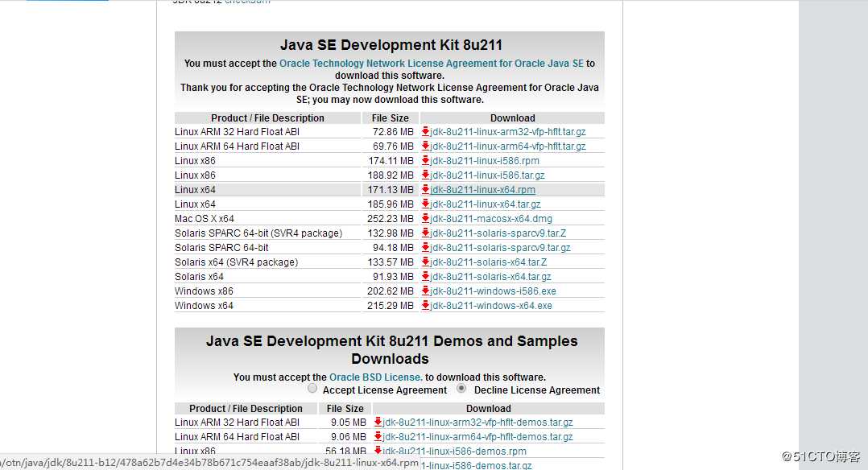Download jdk-8u211-solaris-sparcv9.tar.gz link
This screenshot has width=868, height=470.
click(x=501, y=247)
